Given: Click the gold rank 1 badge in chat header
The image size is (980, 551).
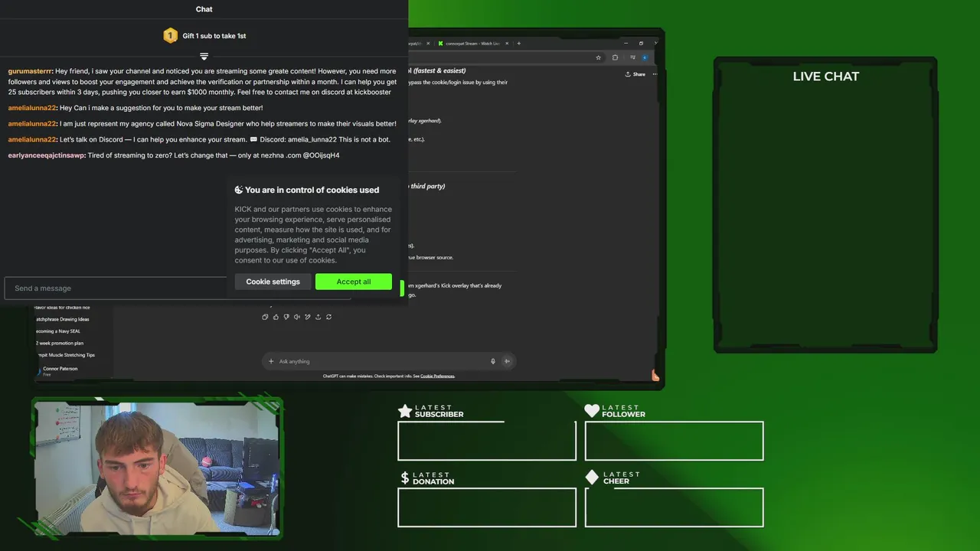Looking at the screenshot, I should click(x=170, y=35).
